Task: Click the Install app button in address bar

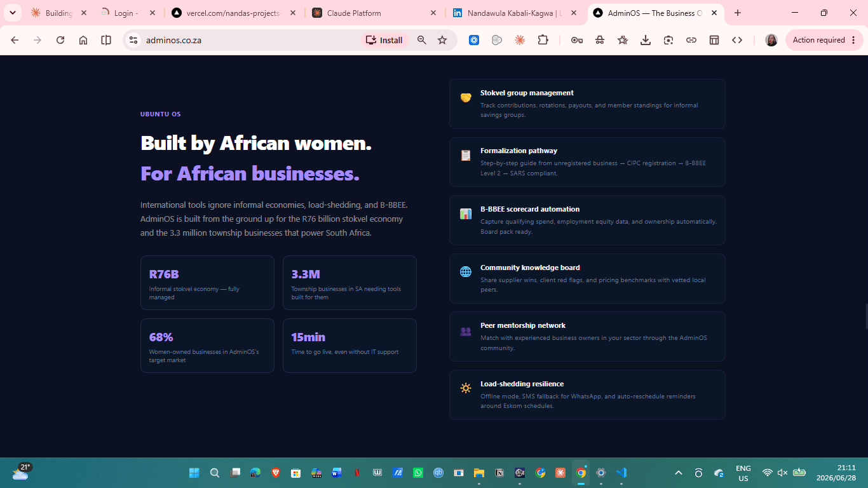Action: (x=384, y=40)
